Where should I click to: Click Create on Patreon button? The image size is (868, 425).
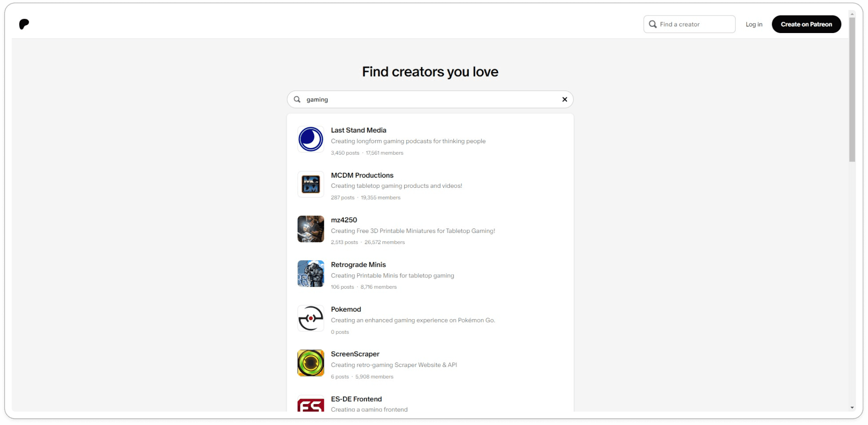tap(806, 24)
